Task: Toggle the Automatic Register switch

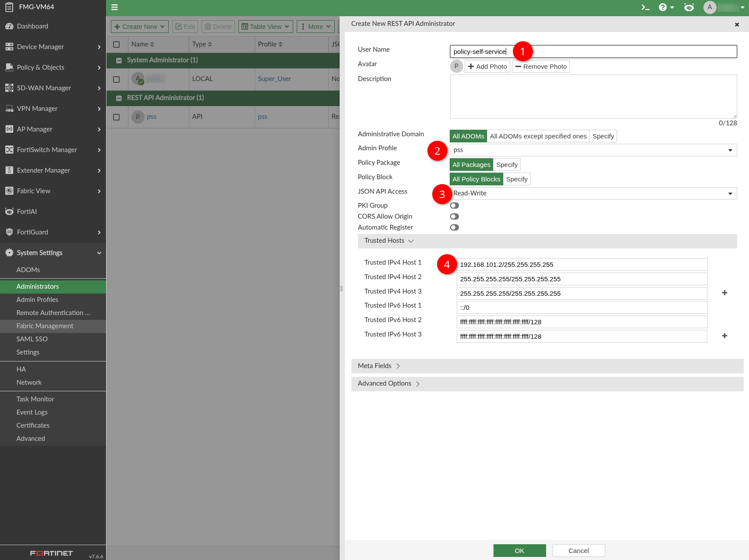Action: pos(454,227)
